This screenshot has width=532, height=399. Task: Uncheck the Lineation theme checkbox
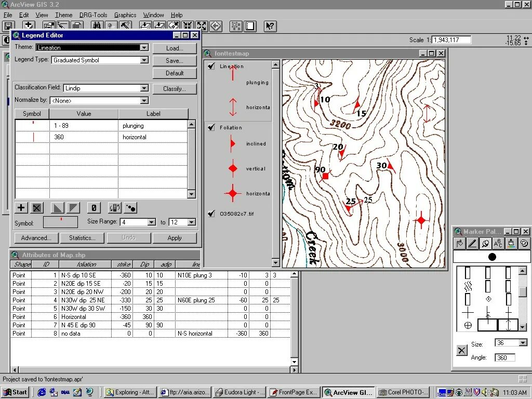click(211, 66)
